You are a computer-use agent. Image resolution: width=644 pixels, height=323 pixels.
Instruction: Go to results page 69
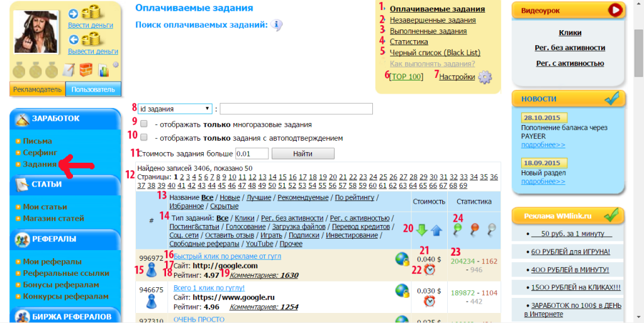464,185
